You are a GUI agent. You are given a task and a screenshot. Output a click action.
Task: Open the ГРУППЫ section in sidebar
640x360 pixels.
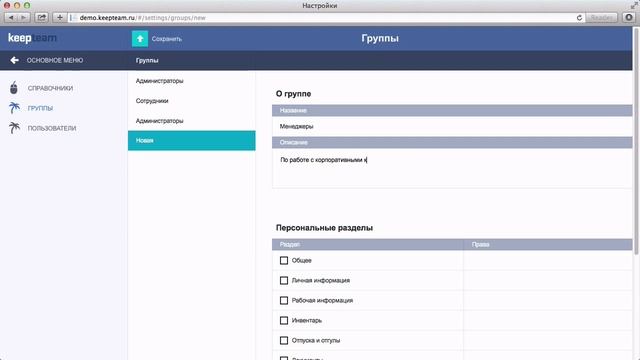(x=40, y=108)
